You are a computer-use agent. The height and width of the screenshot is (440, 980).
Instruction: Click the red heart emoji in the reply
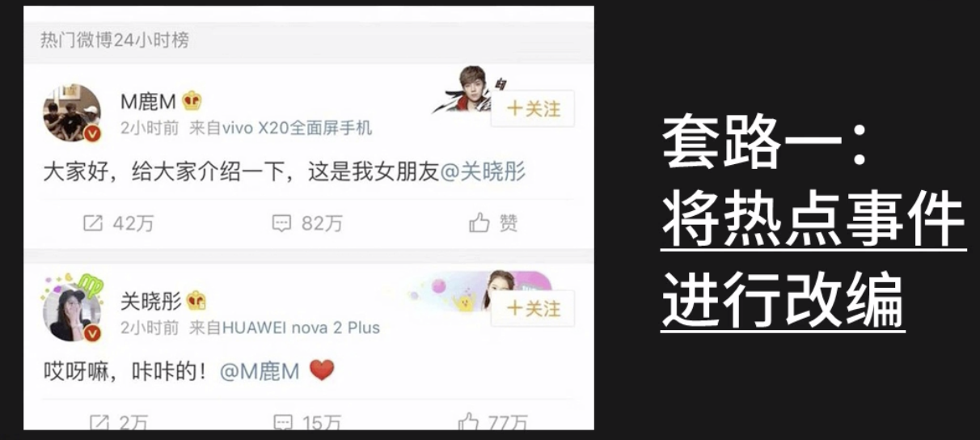coord(322,371)
